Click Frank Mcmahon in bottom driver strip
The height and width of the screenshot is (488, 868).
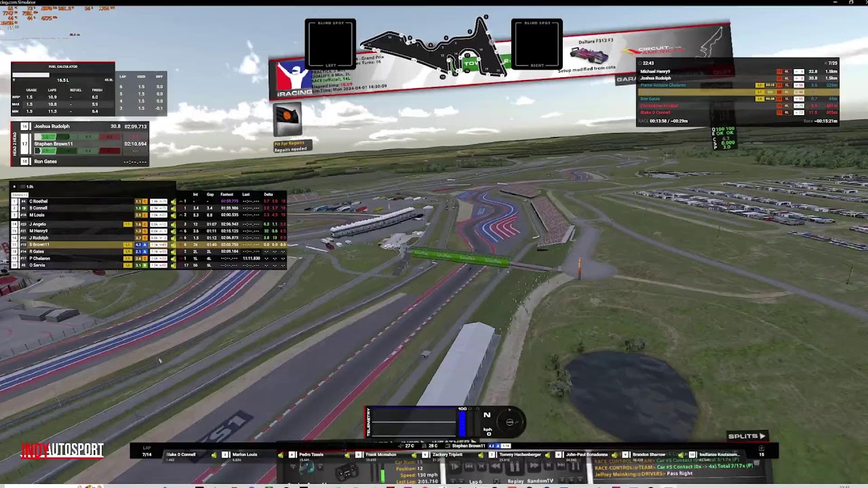(x=380, y=455)
